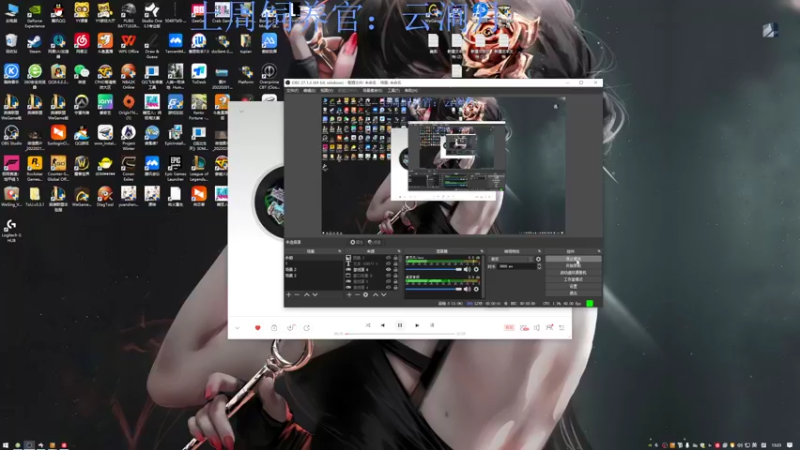Select the OBS Studio desktop icon
Viewport: 800px width, 450px height.
tap(11, 135)
